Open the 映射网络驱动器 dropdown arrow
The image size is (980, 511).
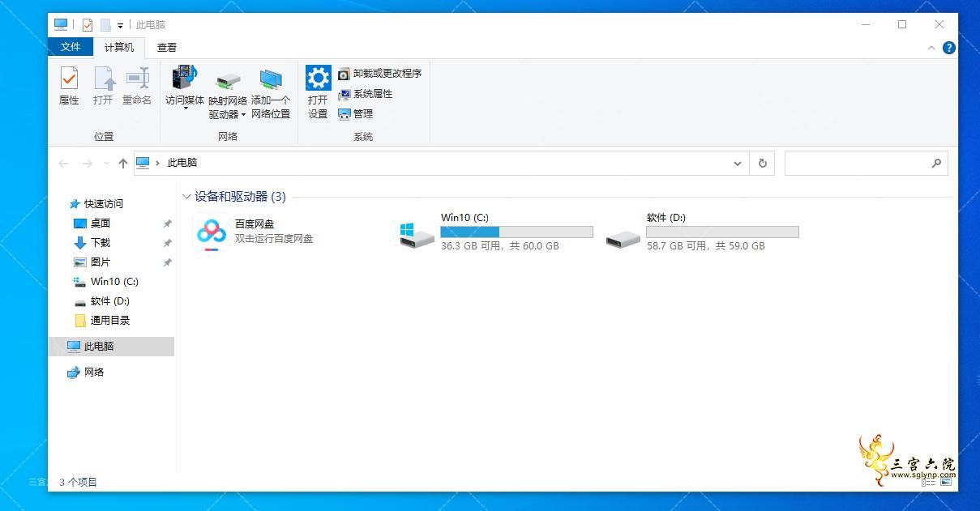point(243,115)
